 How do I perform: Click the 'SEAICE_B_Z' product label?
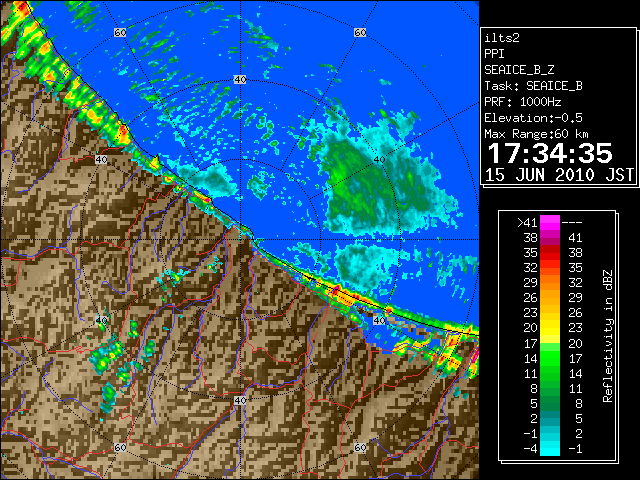[519, 70]
